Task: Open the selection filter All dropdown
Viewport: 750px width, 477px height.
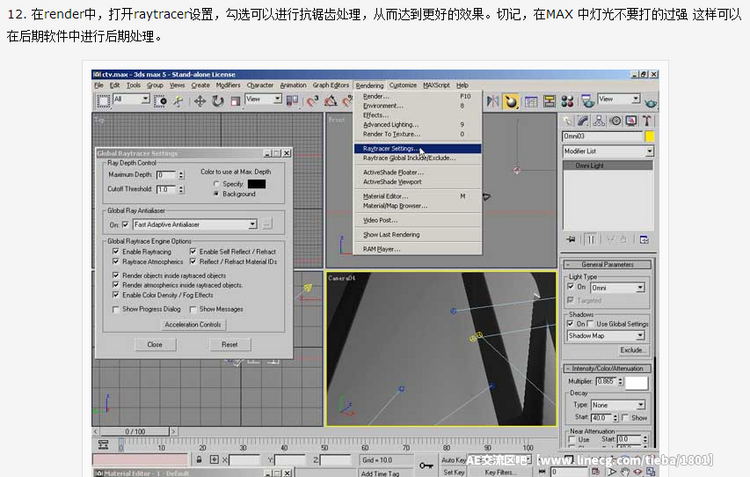Action: (x=132, y=99)
